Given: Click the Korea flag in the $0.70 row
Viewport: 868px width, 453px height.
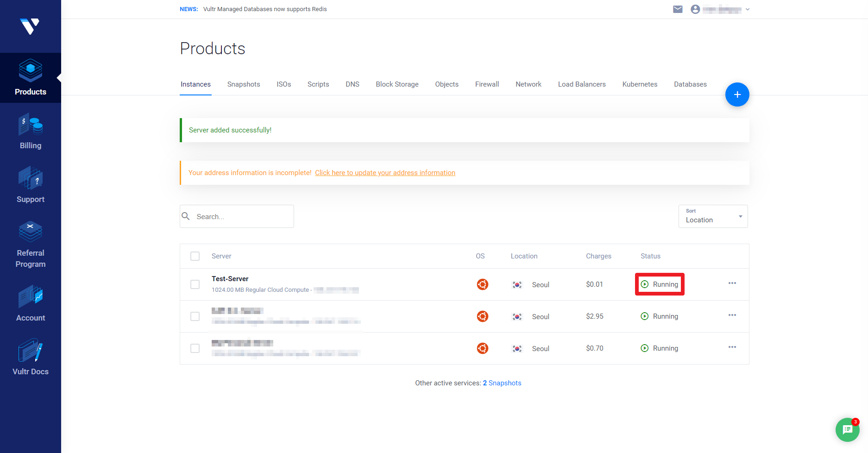Looking at the screenshot, I should 517,349.
